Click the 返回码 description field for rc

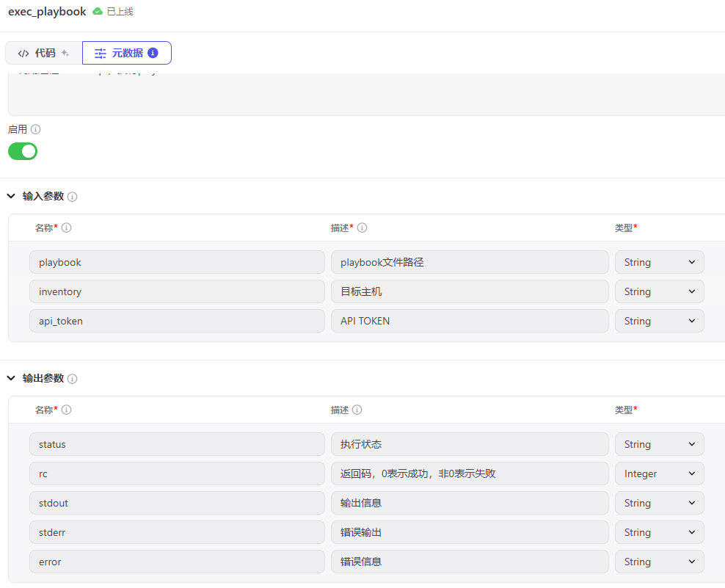pos(470,473)
